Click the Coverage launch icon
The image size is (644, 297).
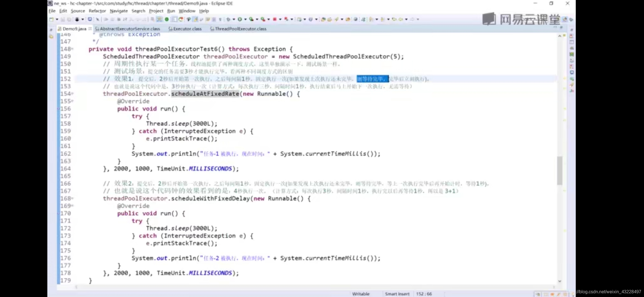pos(251,19)
